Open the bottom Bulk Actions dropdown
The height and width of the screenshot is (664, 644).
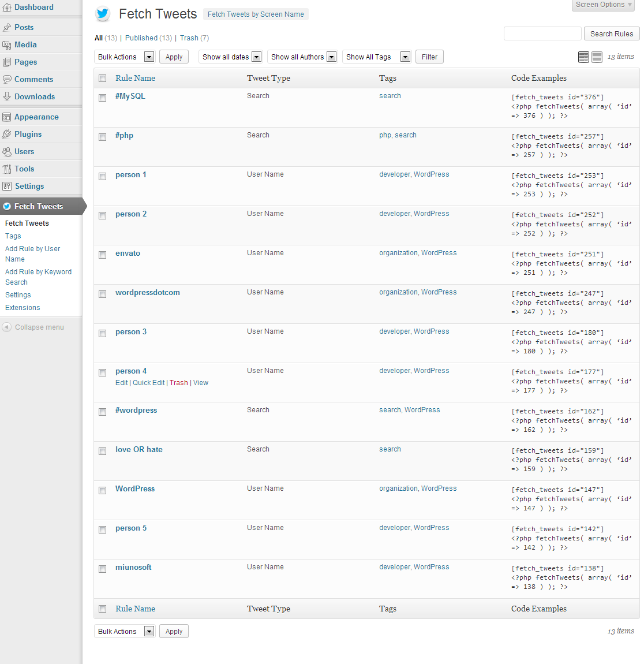(125, 632)
